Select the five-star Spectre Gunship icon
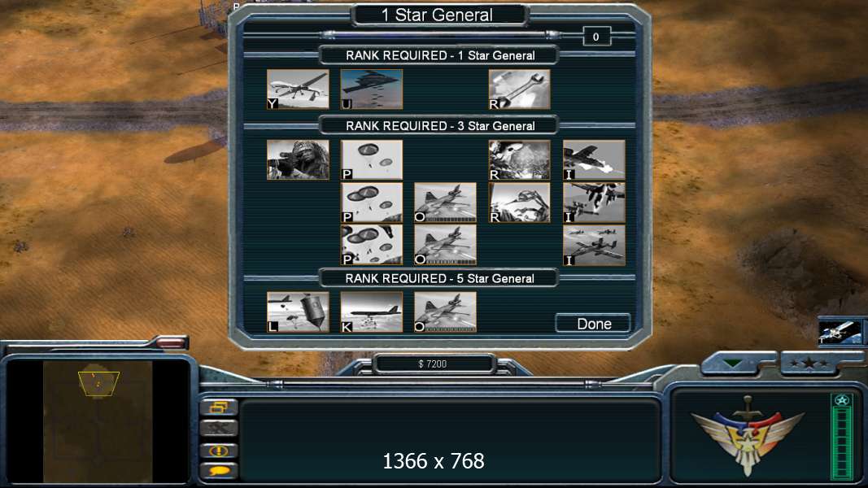This screenshot has height=488, width=868. tap(445, 312)
